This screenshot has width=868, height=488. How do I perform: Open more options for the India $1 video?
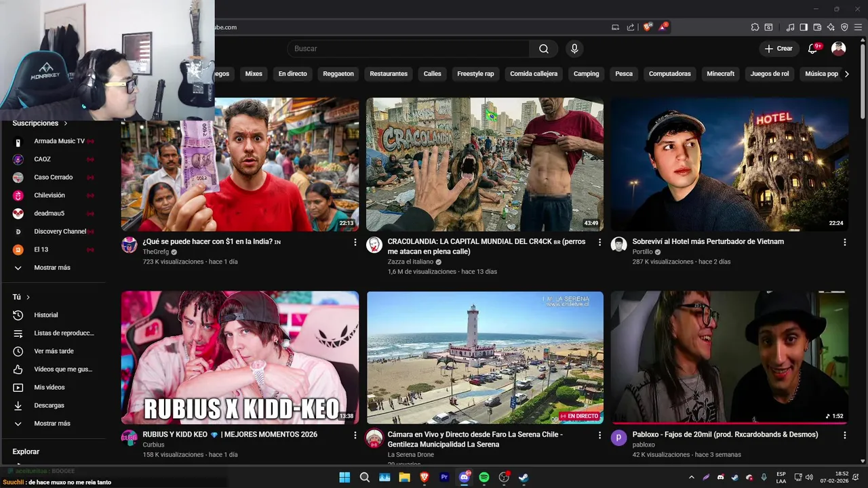pos(355,242)
